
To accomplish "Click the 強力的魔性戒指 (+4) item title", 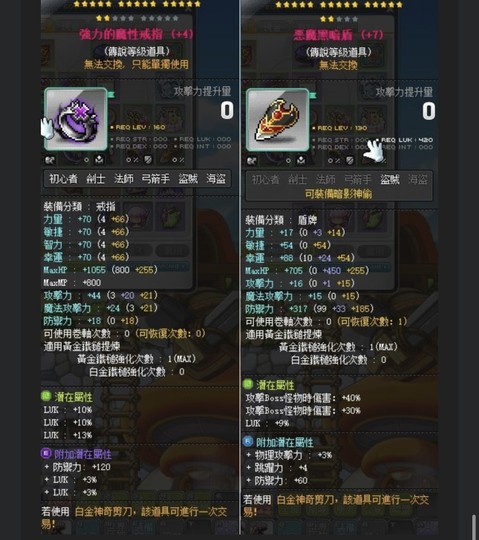I will click(x=136, y=34).
